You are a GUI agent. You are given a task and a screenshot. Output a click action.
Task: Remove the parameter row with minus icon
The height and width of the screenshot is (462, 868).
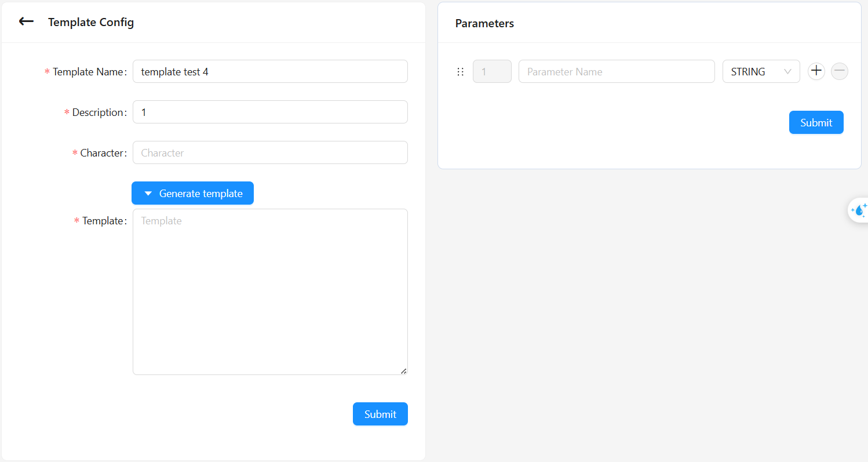(x=840, y=71)
